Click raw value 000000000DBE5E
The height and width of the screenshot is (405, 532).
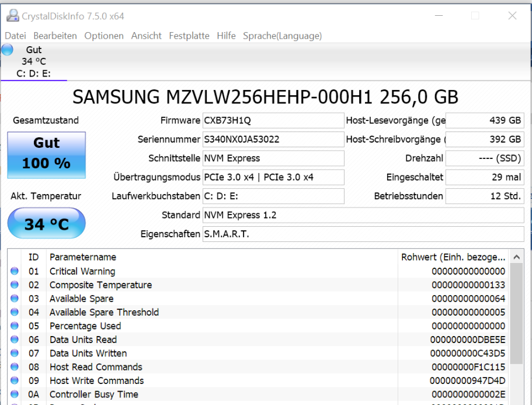[x=468, y=340]
